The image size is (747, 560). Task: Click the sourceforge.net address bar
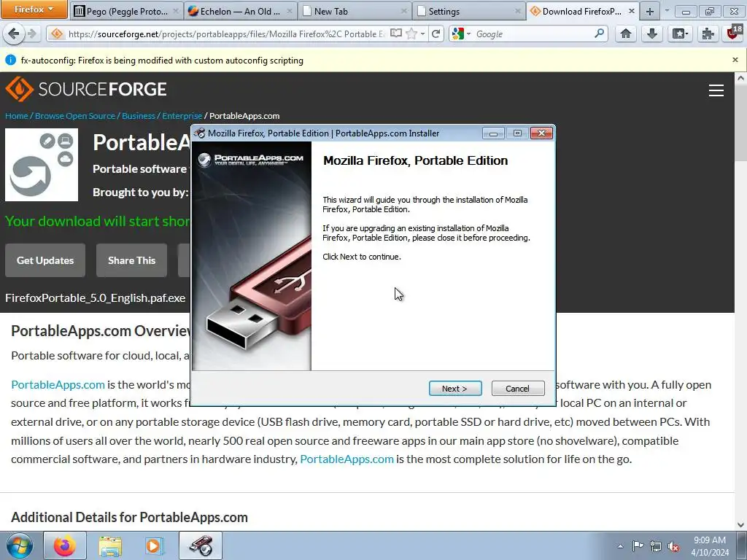click(x=226, y=34)
